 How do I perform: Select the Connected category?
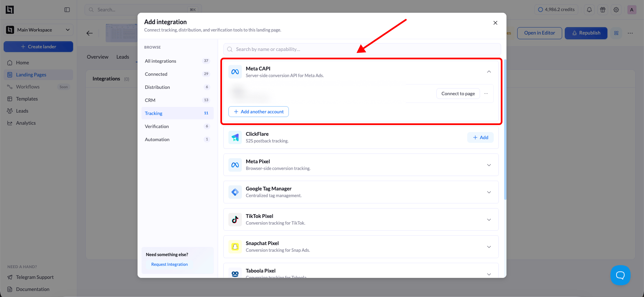177,74
